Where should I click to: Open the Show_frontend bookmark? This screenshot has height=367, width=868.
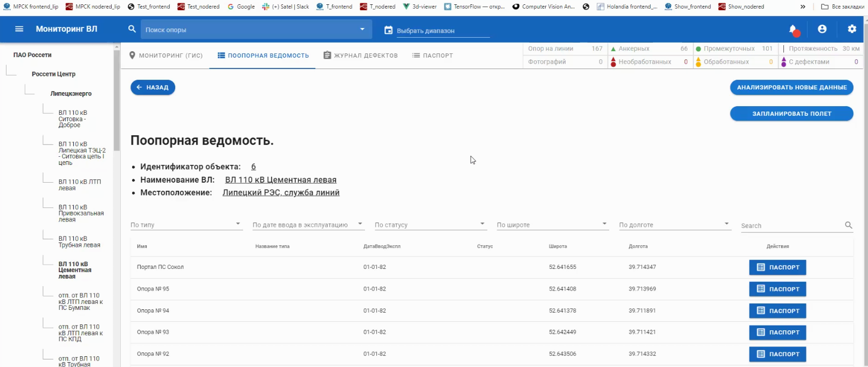[x=688, y=6]
